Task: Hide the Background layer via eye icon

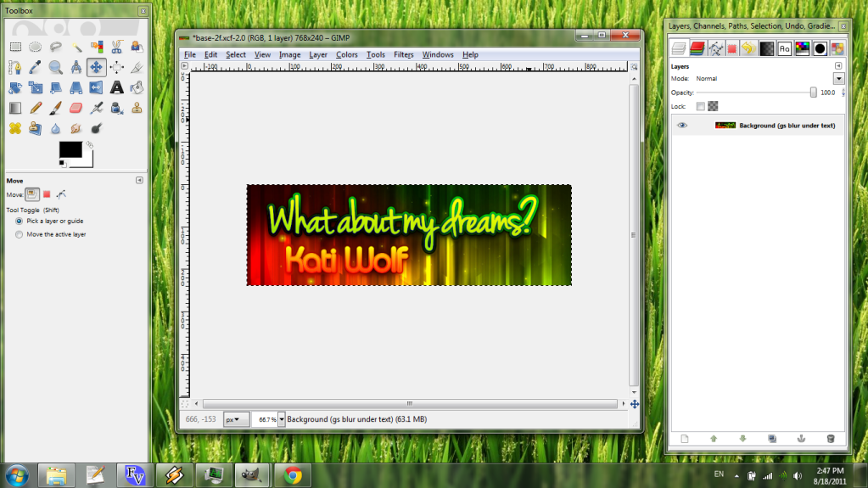Action: [682, 126]
